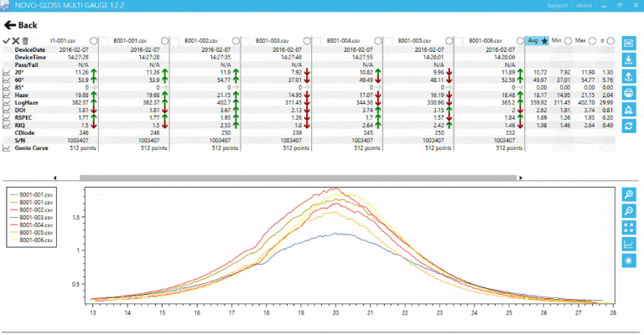Open the Support menu
Image resolution: width=644 pixels, height=335 pixels.
click(557, 5)
